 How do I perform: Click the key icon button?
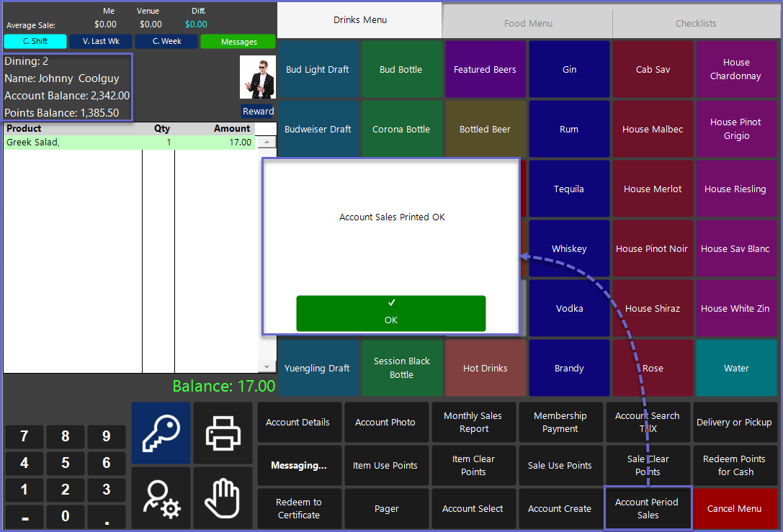[161, 433]
